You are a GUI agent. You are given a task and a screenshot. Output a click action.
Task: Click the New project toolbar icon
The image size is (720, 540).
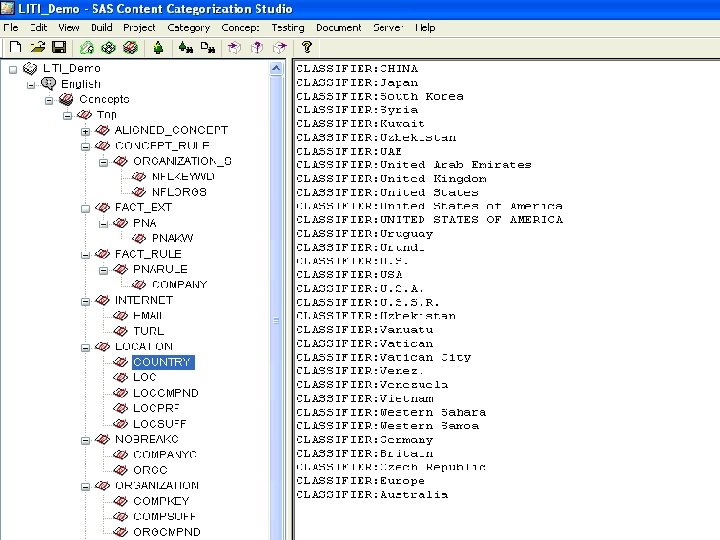[x=15, y=47]
